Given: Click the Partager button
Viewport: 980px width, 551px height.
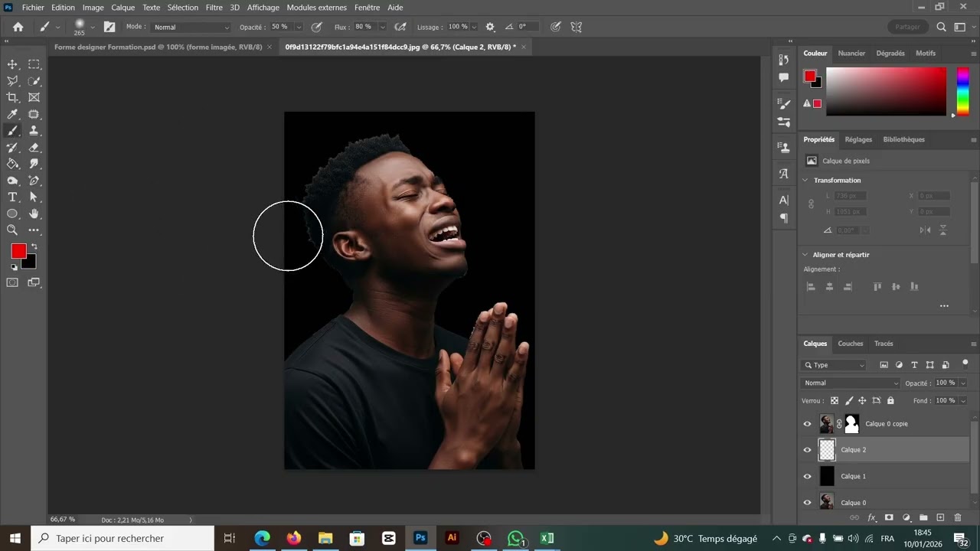Looking at the screenshot, I should (907, 27).
